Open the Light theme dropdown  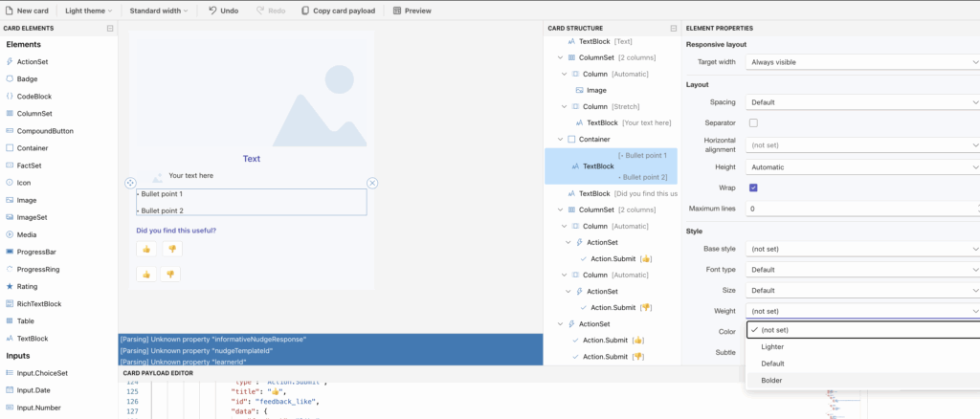pyautogui.click(x=88, y=11)
